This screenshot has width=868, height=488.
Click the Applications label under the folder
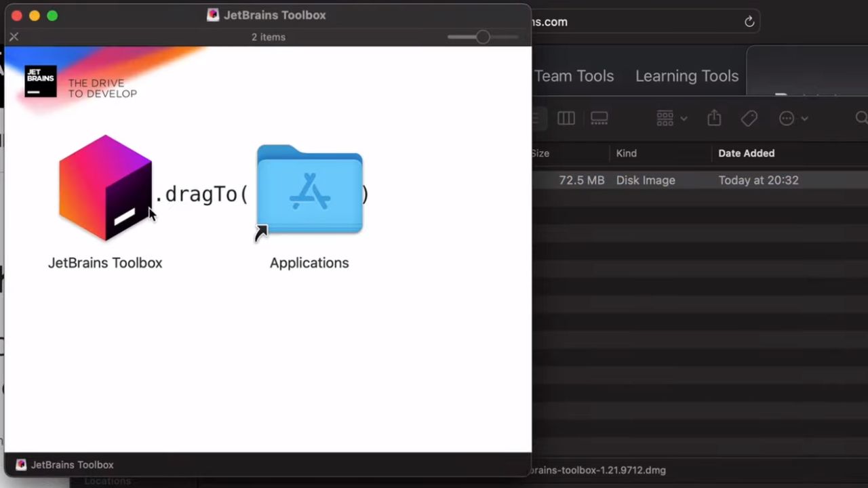[309, 263]
